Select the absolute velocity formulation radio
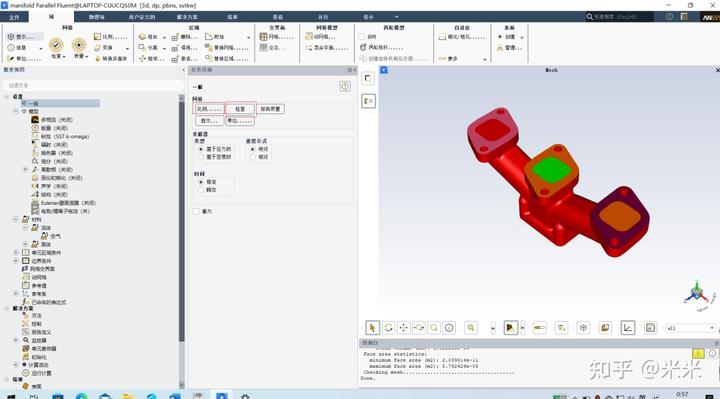This screenshot has height=399, width=720. point(253,149)
